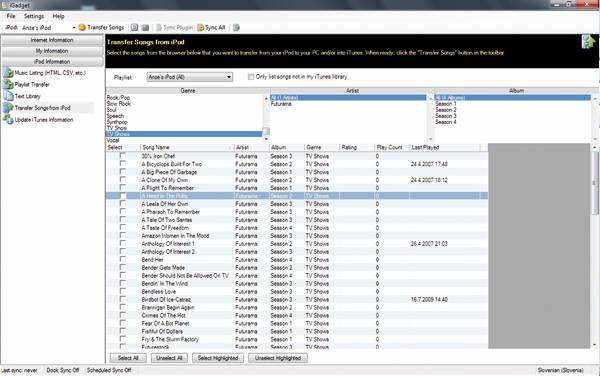Sort by the Song Name column header
This screenshot has height=376, width=600.
[x=186, y=147]
